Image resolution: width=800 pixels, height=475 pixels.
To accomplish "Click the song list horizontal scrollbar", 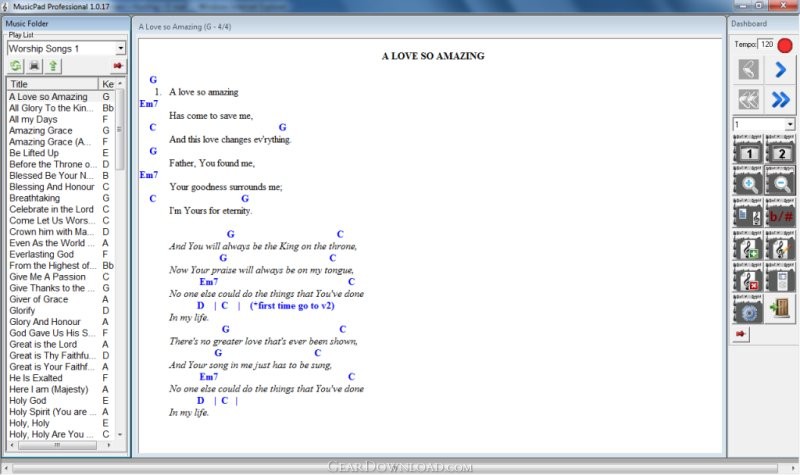I will (x=58, y=445).
